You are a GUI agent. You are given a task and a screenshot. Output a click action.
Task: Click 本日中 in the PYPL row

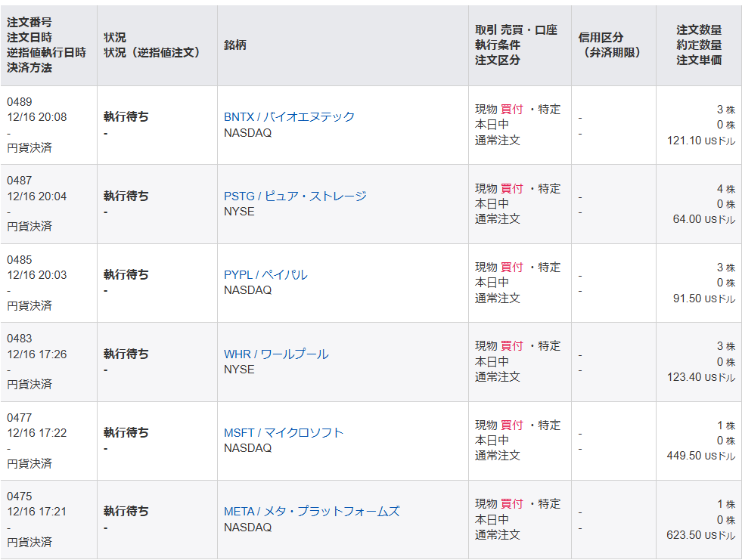[492, 283]
